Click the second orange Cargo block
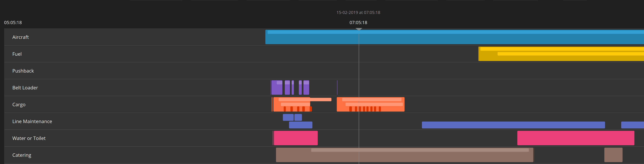 pos(371,104)
